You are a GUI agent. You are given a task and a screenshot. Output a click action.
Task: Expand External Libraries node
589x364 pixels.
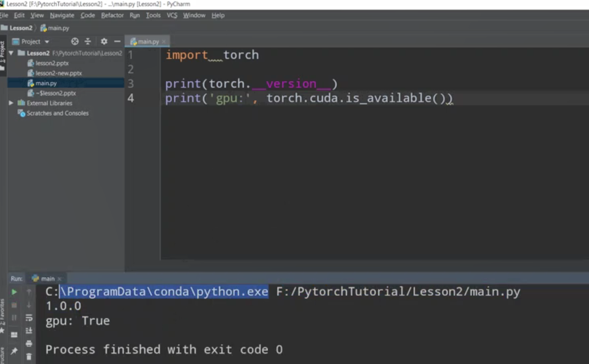click(x=11, y=103)
